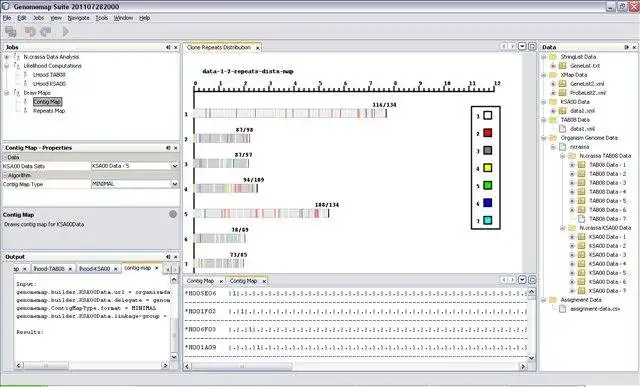Image resolution: width=640 pixels, height=387 pixels.
Task: Collapse the N.crassa TAB08 Data folder
Action: (562, 156)
